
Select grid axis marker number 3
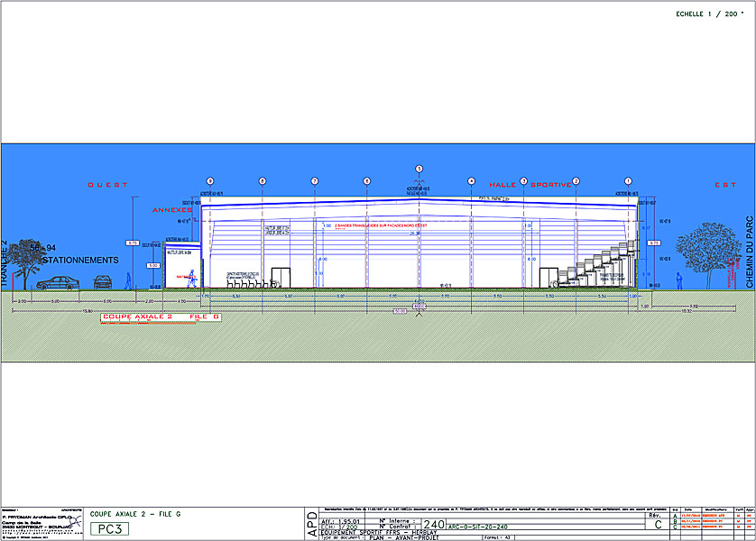(x=523, y=181)
